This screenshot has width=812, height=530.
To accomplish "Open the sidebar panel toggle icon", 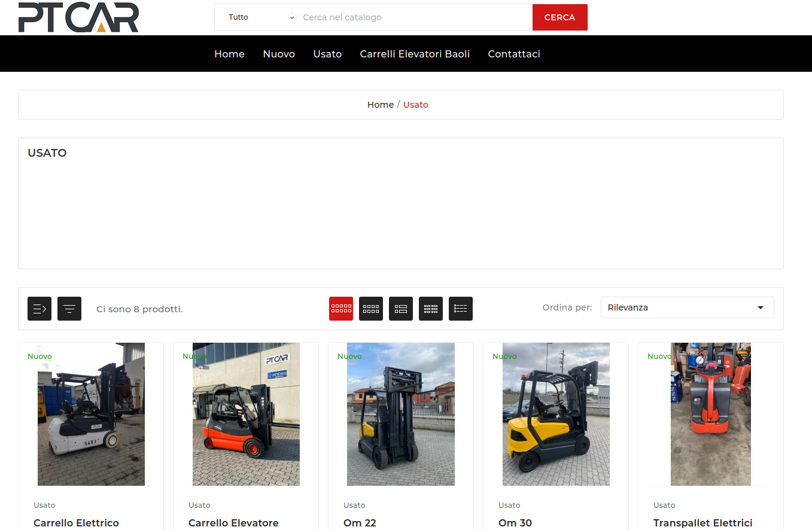I will (39, 309).
